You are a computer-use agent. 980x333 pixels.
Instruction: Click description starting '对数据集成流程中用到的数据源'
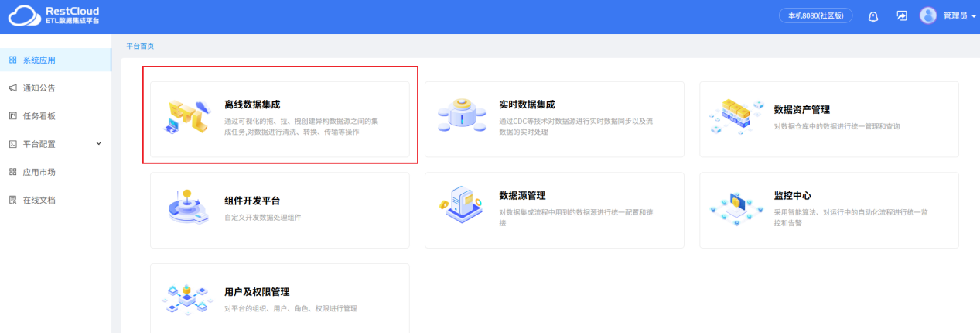[576, 218]
